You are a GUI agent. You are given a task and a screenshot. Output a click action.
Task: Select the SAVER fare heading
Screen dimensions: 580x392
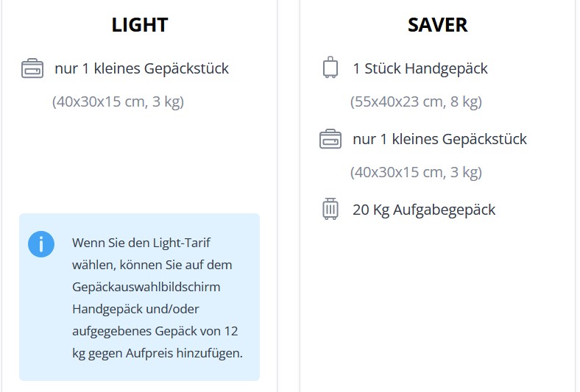tap(437, 25)
